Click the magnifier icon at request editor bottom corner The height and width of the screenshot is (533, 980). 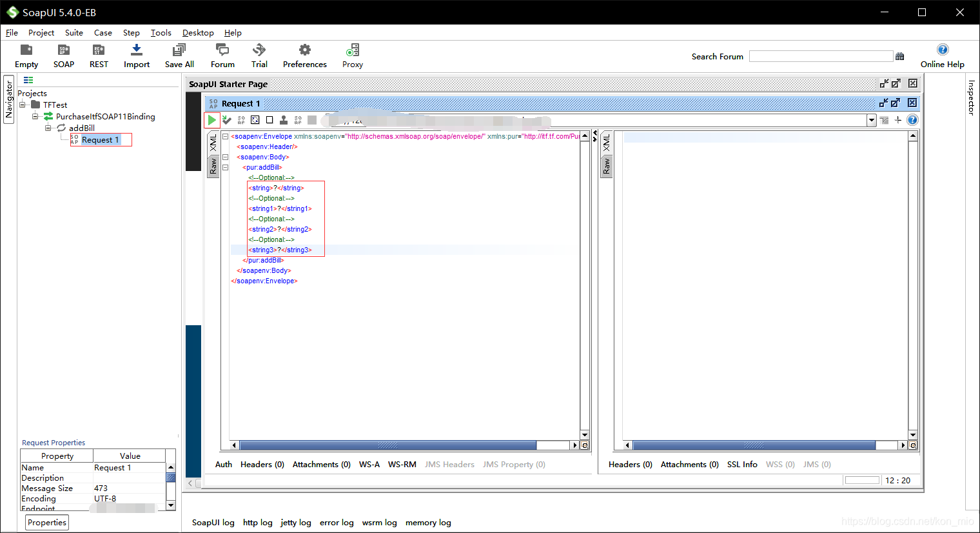pyautogui.click(x=585, y=445)
